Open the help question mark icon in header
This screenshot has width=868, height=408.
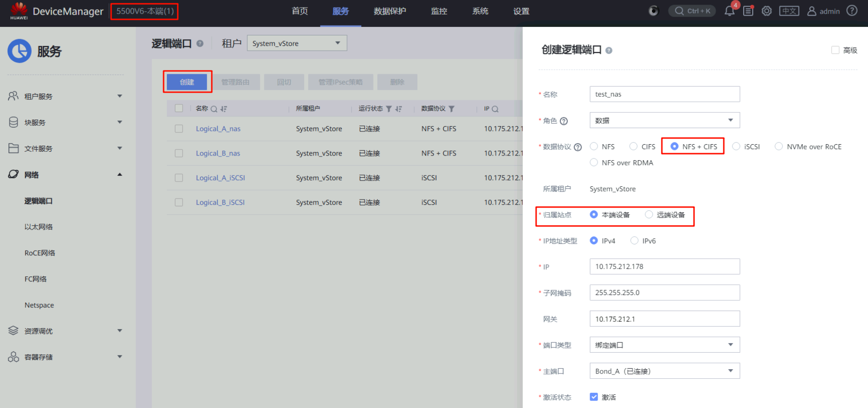[851, 11]
